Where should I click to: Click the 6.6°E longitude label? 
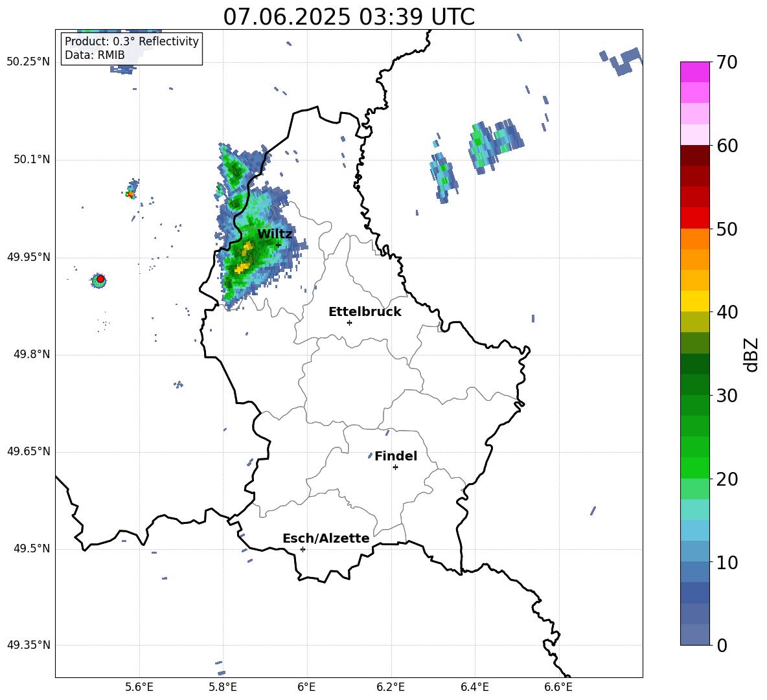(558, 687)
